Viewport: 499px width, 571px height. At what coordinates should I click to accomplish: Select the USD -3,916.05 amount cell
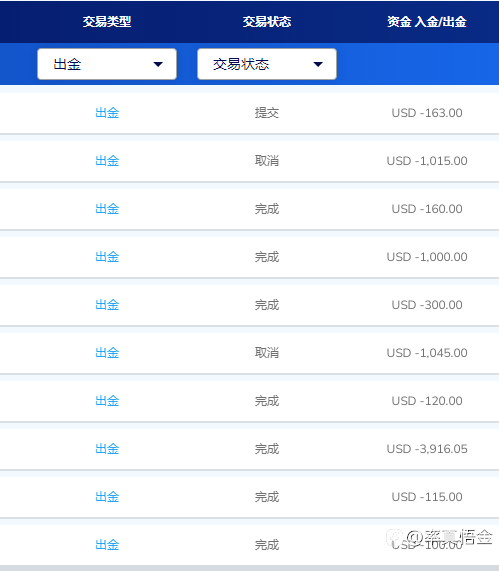[x=427, y=449]
